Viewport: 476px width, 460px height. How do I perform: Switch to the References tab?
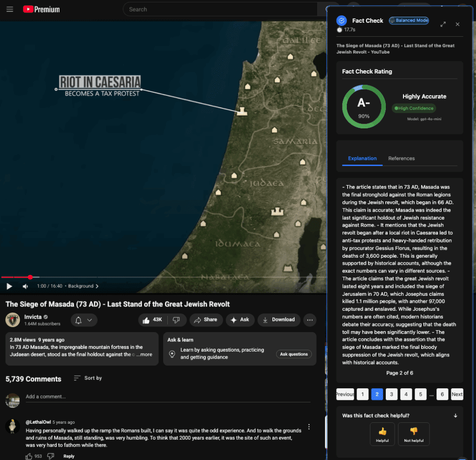401,159
